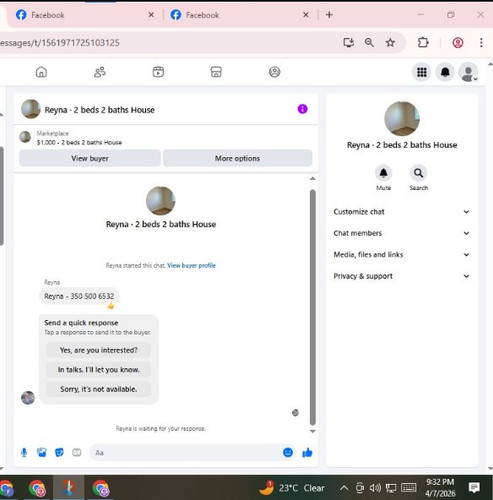Click the $1,000 Marketplace listing text
The image size is (493, 500).
(x=79, y=143)
